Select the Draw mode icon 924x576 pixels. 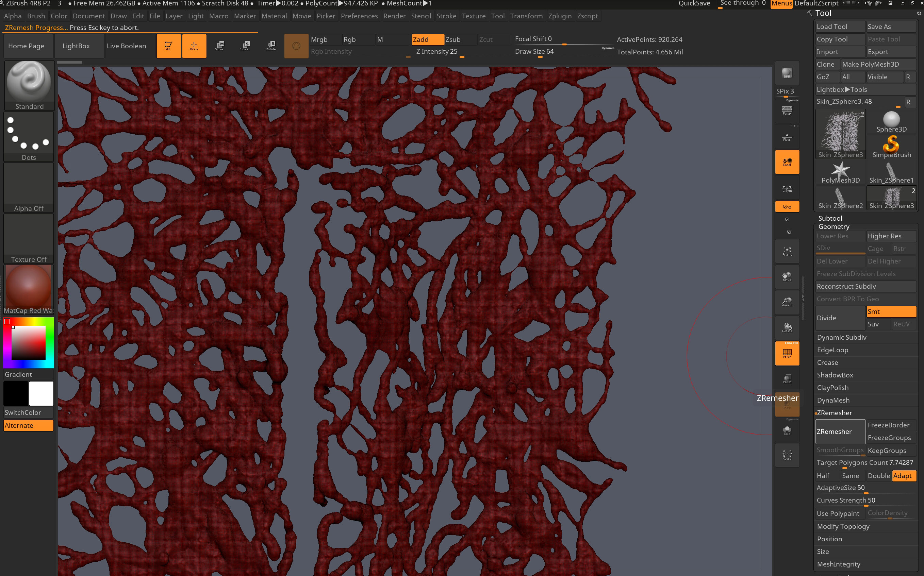point(194,46)
